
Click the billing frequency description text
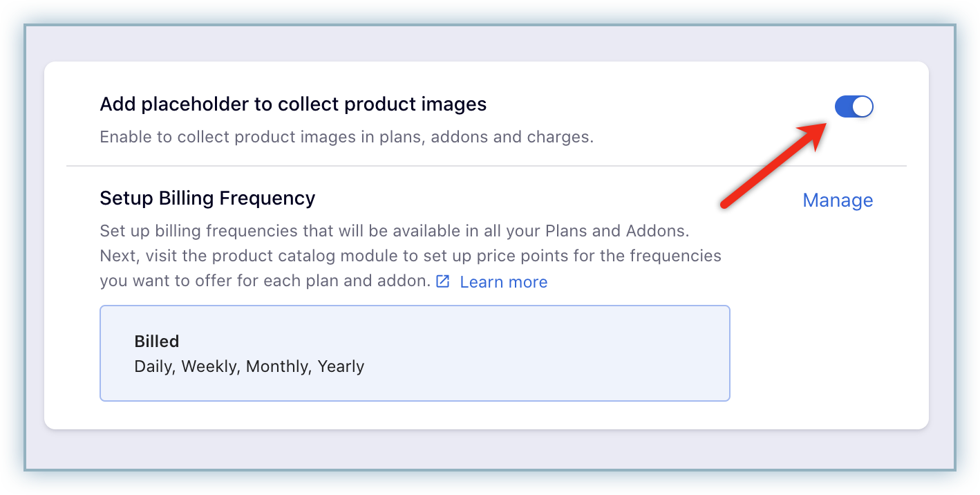(410, 255)
